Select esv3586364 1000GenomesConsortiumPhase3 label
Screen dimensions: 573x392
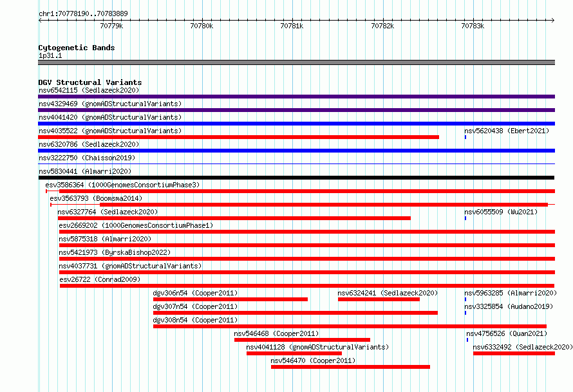(x=122, y=185)
